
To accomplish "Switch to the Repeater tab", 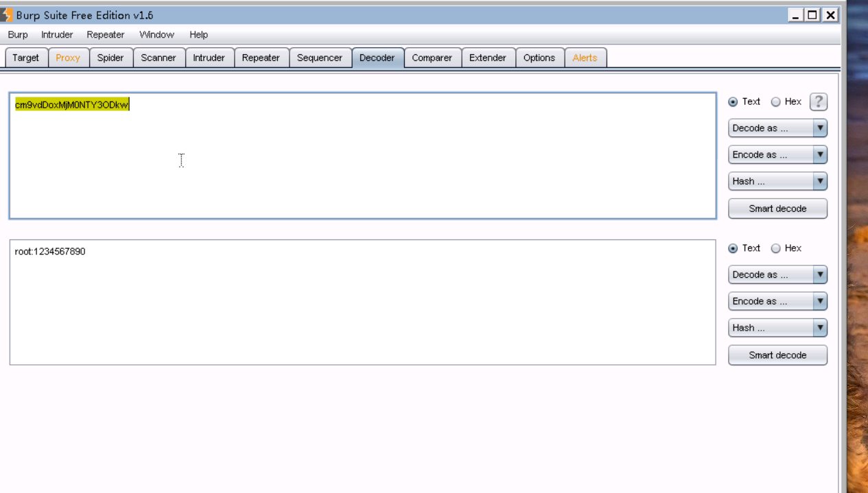I will [x=261, y=58].
